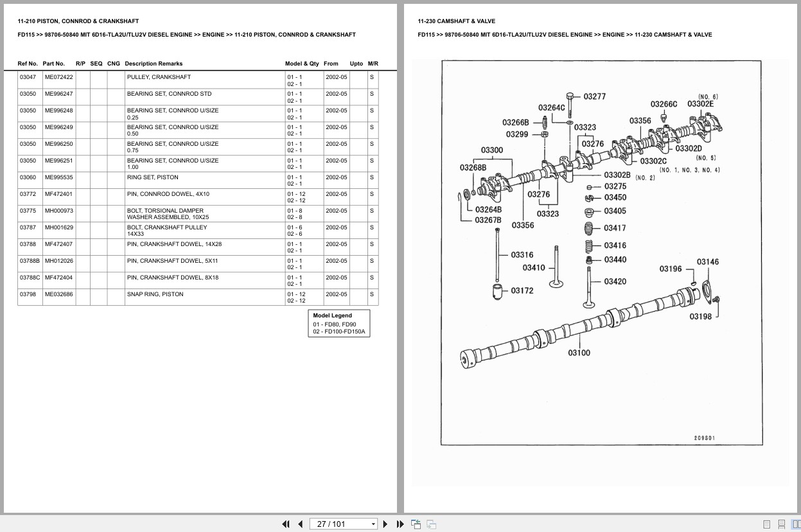Click diagram label 03146
Screen dimensions: 801x532
[x=708, y=262]
